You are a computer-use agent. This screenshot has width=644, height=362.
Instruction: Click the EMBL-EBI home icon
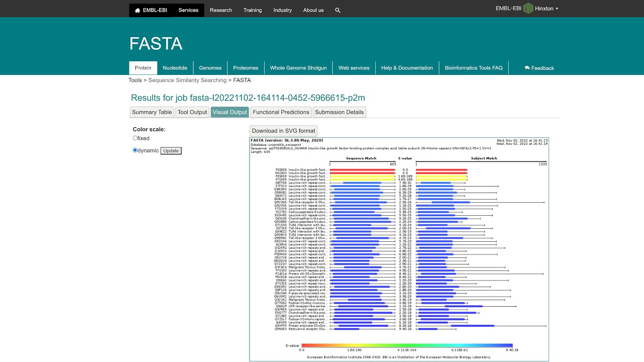(137, 10)
